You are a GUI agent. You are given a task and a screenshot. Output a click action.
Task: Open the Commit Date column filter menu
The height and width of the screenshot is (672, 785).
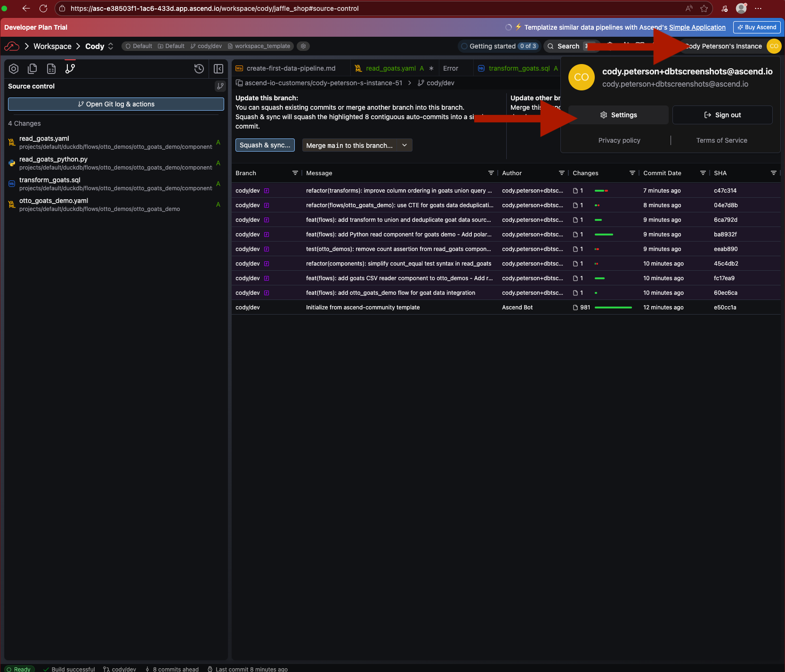tap(703, 173)
